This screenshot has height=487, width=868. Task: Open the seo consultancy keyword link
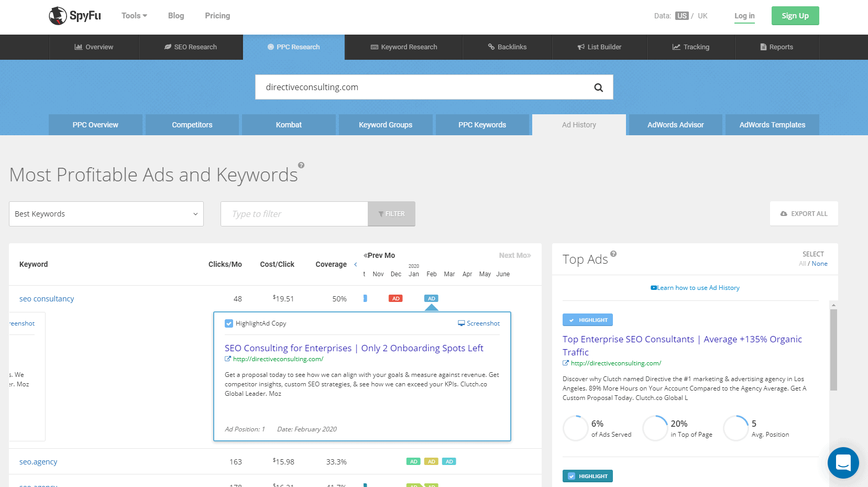(47, 299)
